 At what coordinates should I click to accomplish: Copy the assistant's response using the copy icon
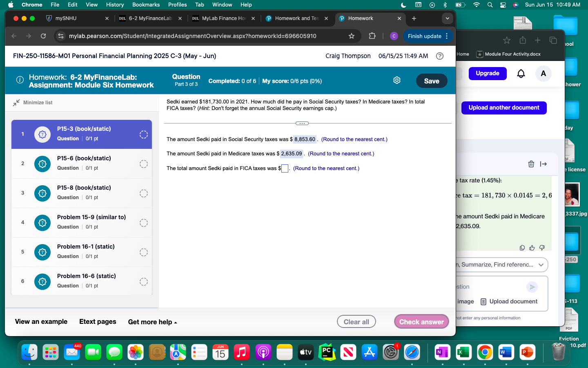(x=522, y=248)
